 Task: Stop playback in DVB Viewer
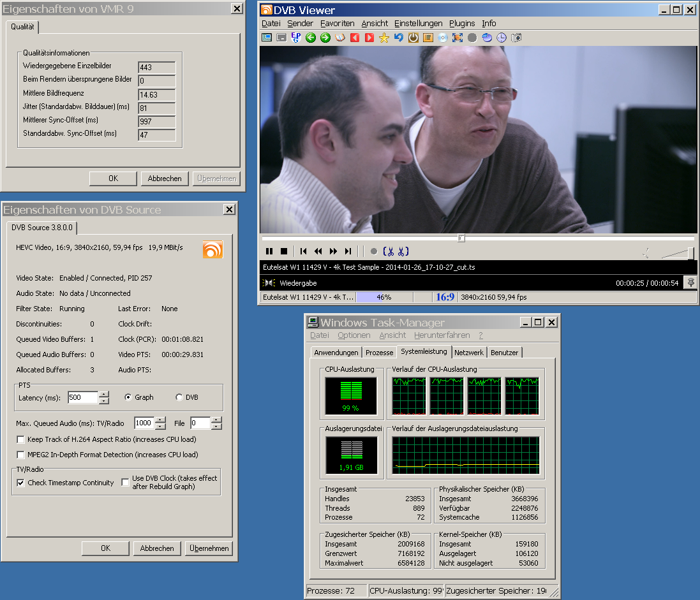click(284, 251)
